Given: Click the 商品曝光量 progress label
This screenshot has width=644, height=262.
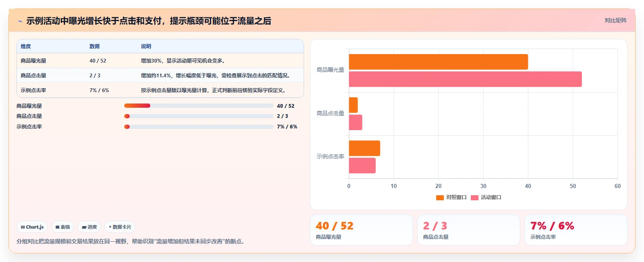Looking at the screenshot, I should [29, 106].
